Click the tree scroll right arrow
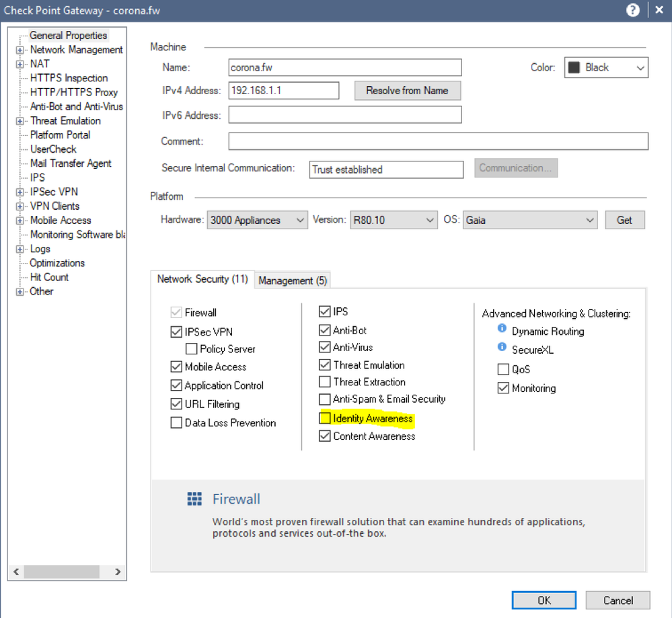Viewport: 672px width, 618px height. pyautogui.click(x=118, y=572)
